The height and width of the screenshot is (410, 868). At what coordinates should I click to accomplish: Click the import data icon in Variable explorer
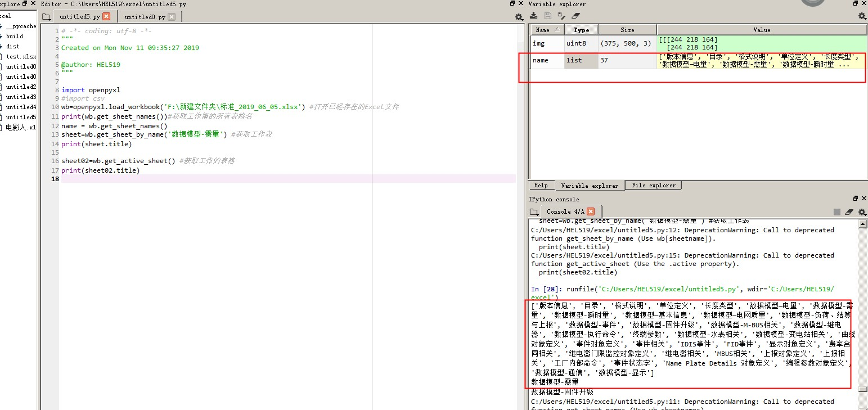[x=534, y=16]
